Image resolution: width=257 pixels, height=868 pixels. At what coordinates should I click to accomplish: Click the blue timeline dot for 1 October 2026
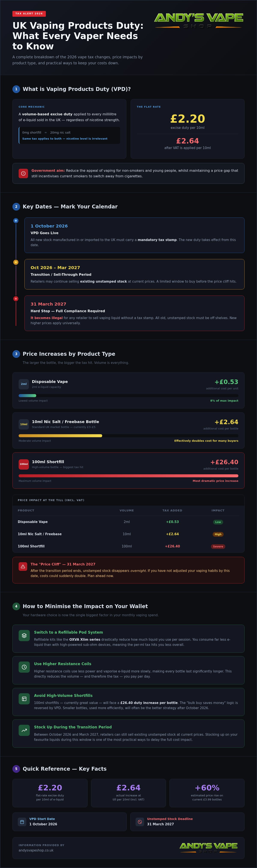pos(16,221)
